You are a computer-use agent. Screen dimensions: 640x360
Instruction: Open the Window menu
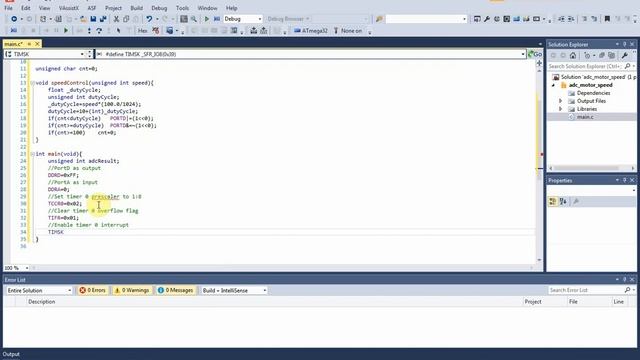207,8
